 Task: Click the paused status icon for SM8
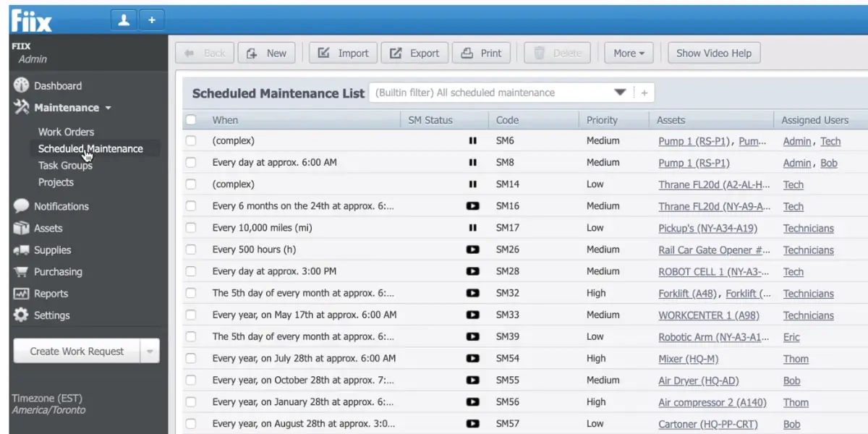(x=473, y=163)
